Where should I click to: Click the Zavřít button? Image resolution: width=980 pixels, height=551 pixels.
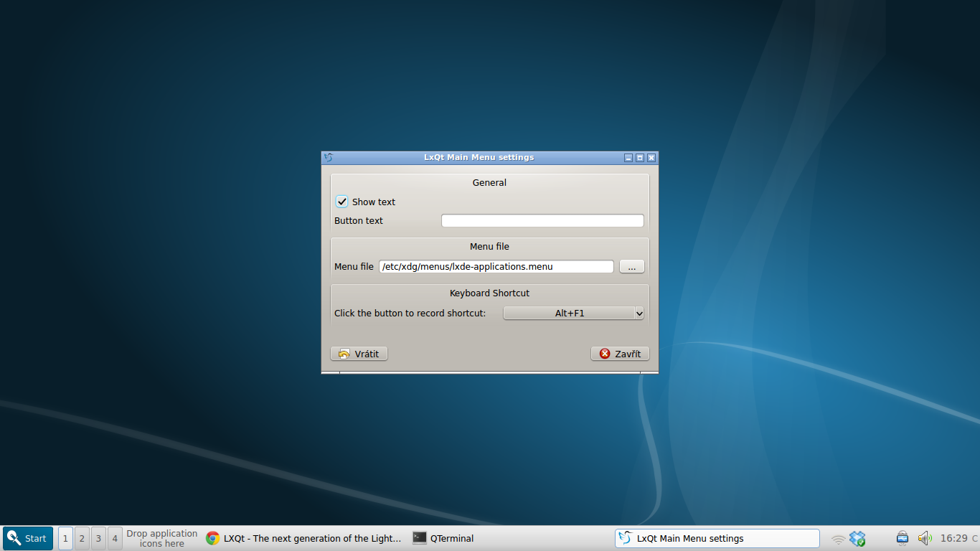[x=620, y=353]
